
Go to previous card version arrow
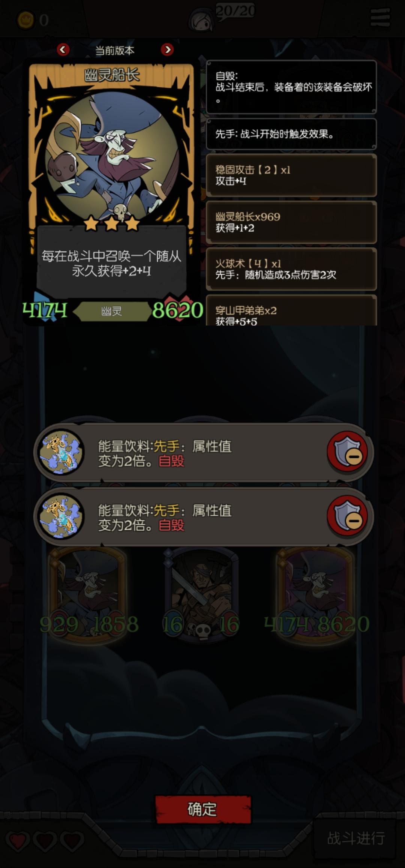tap(63, 49)
